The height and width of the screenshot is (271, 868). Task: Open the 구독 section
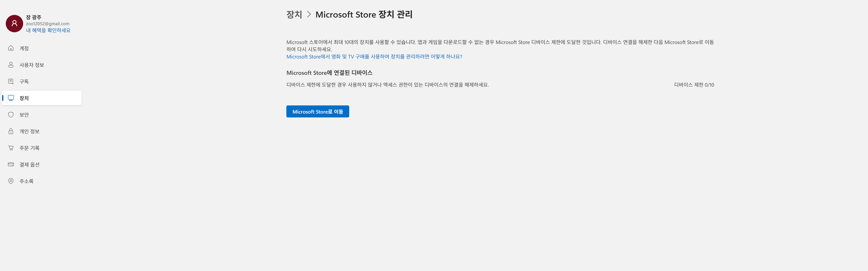click(x=42, y=81)
